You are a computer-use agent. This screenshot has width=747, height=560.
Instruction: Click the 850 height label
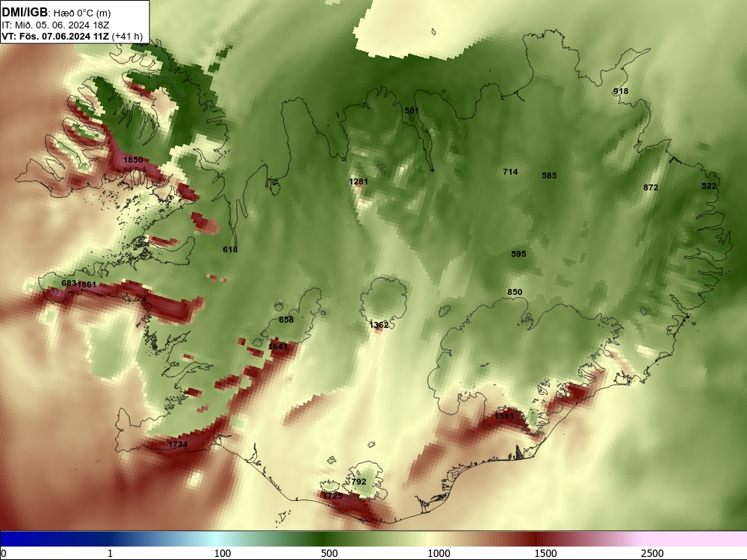(x=515, y=292)
